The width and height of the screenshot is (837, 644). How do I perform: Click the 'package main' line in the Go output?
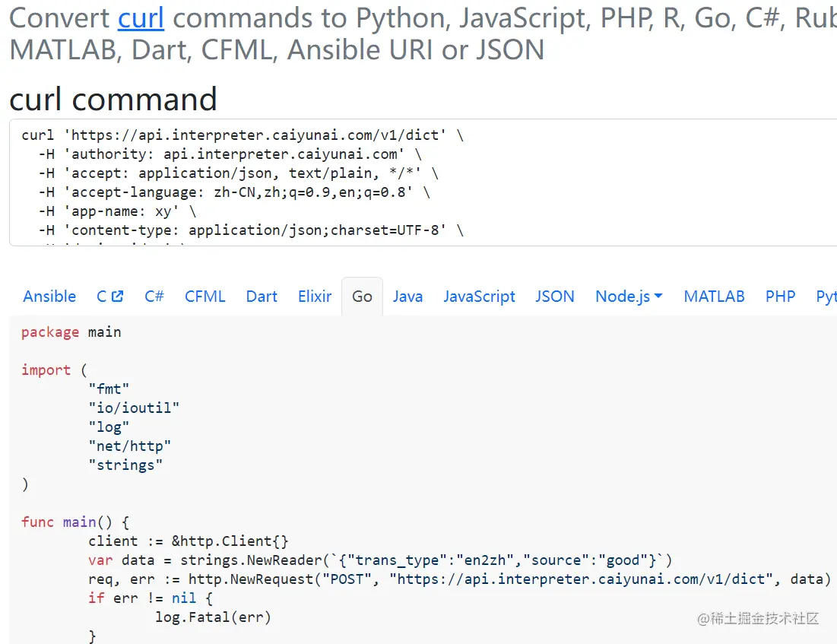[71, 332]
